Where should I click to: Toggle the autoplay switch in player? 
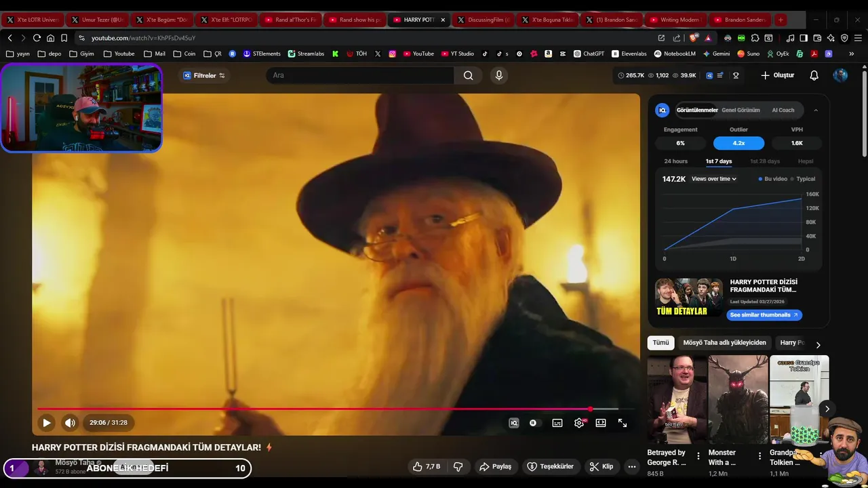coord(533,423)
